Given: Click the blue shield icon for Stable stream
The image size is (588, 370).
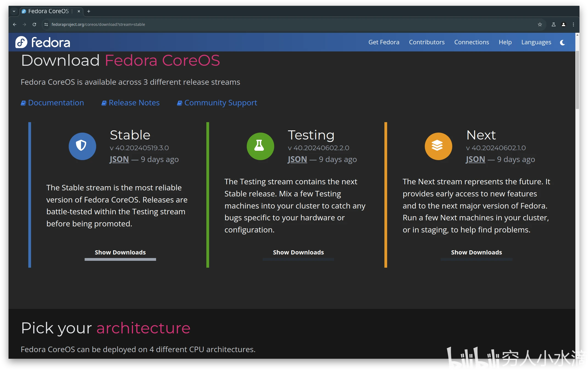Looking at the screenshot, I should click(x=82, y=146).
